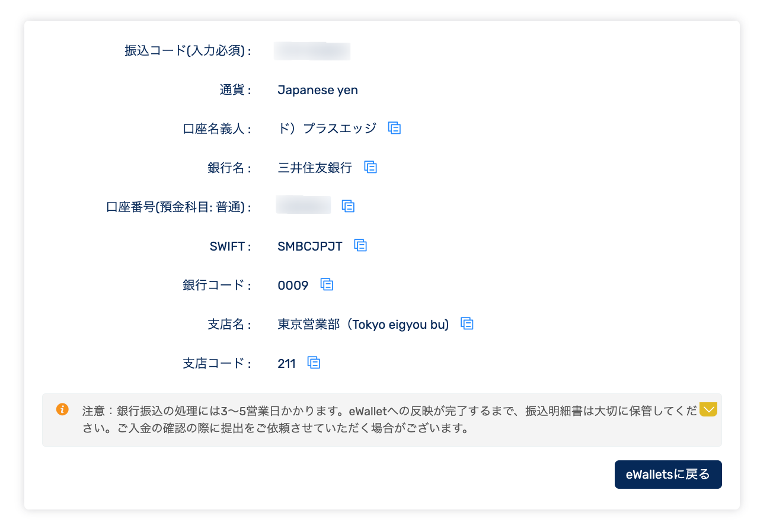This screenshot has height=532, width=773.
Task: Copy the branch name 東京営業部
Action: click(467, 323)
